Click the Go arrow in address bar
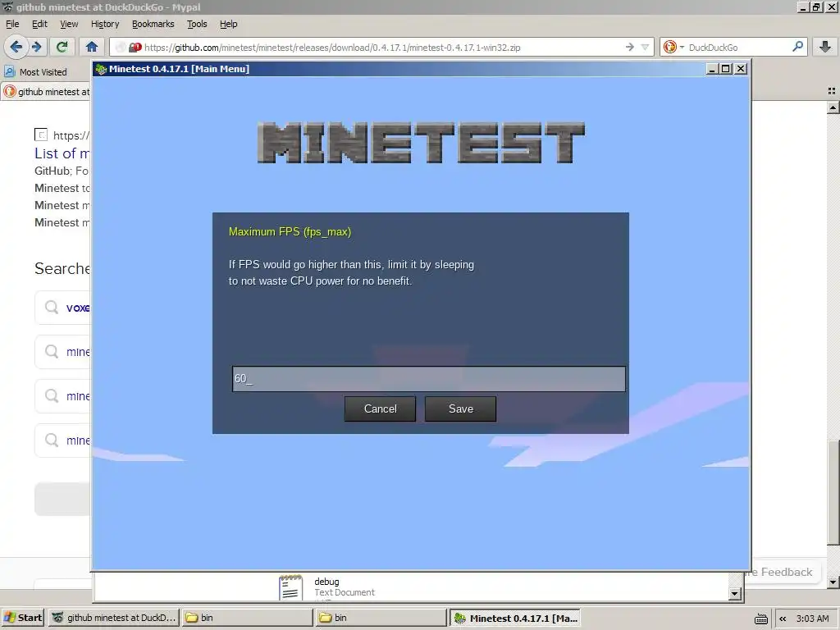 629,47
